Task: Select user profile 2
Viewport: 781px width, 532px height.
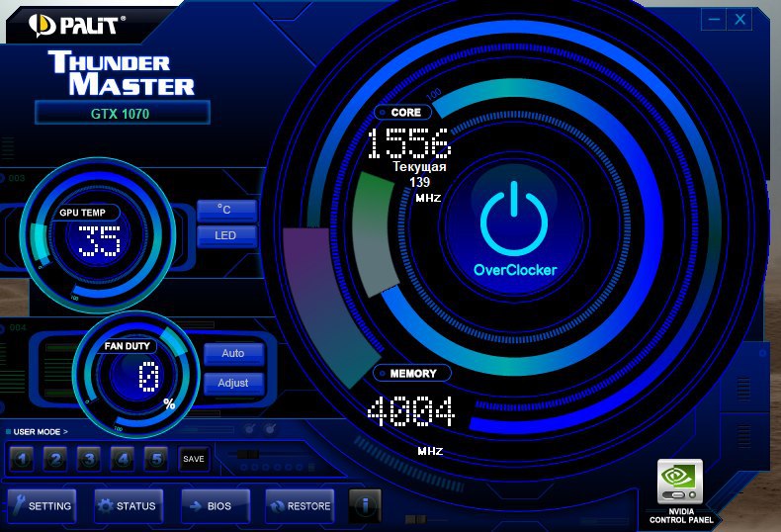Action: click(55, 459)
